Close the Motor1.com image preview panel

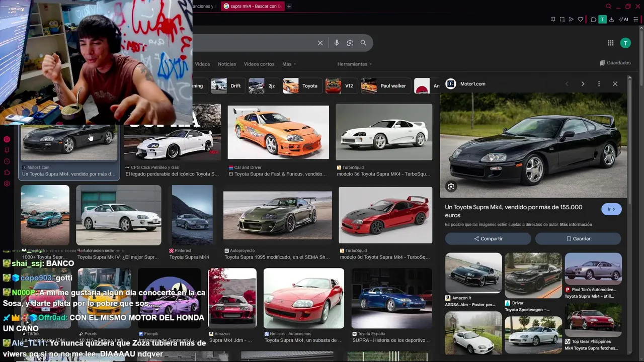point(615,84)
